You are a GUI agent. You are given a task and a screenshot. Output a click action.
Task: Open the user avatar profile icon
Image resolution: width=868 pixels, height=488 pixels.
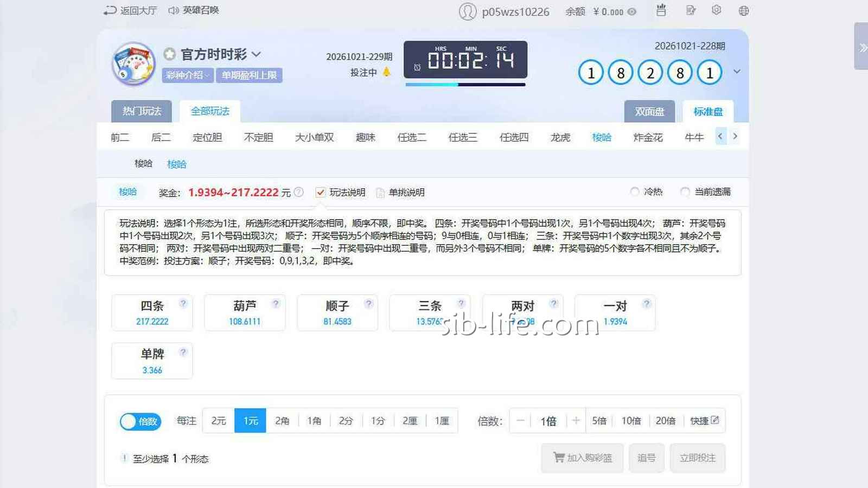(467, 11)
